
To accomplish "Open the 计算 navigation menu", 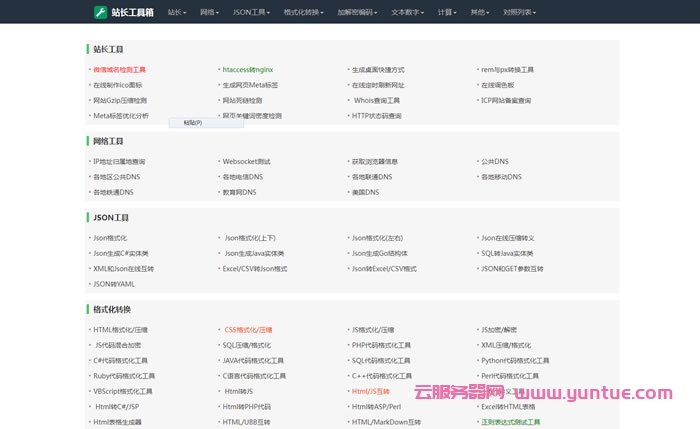I will click(447, 13).
